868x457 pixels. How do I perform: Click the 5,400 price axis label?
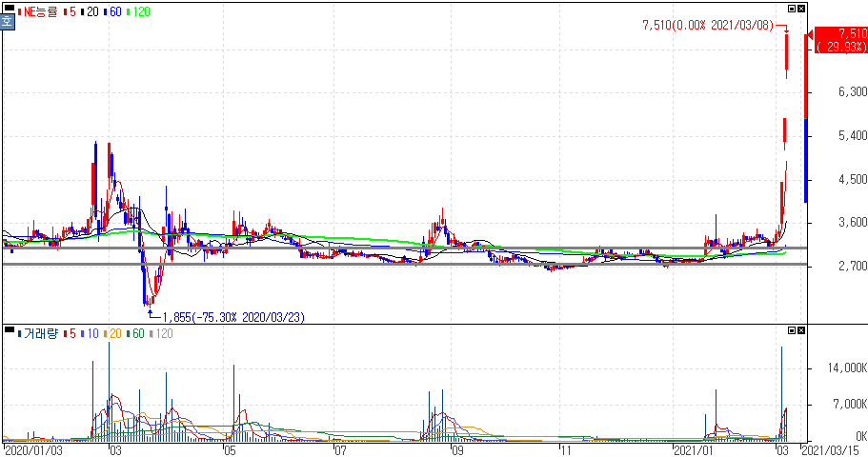[x=853, y=135]
